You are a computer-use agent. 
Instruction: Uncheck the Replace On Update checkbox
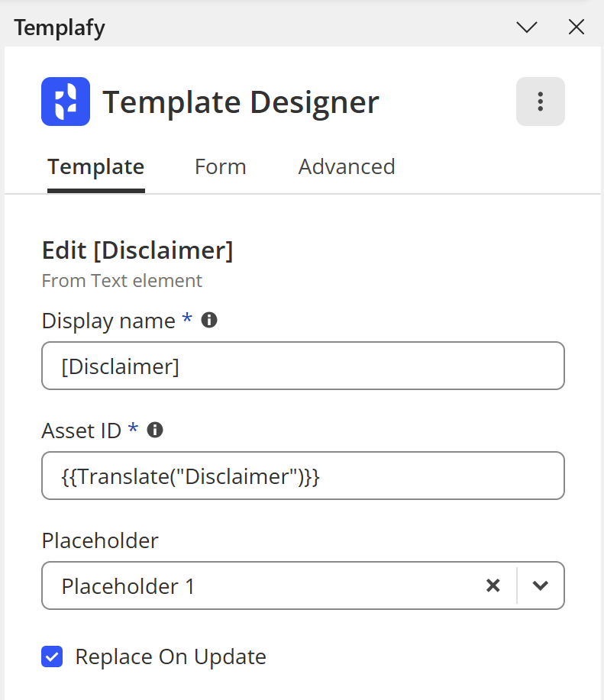tap(52, 656)
